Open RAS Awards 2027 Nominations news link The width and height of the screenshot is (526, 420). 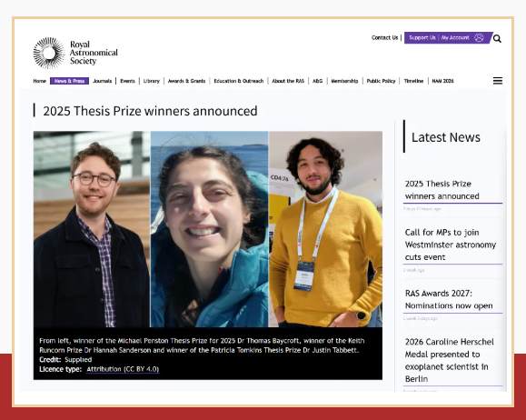(x=449, y=299)
